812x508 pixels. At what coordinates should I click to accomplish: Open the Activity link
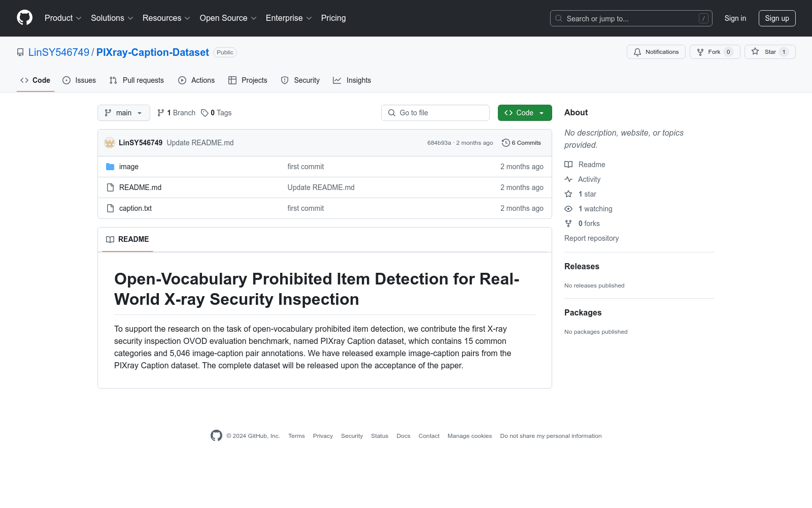tap(583, 179)
